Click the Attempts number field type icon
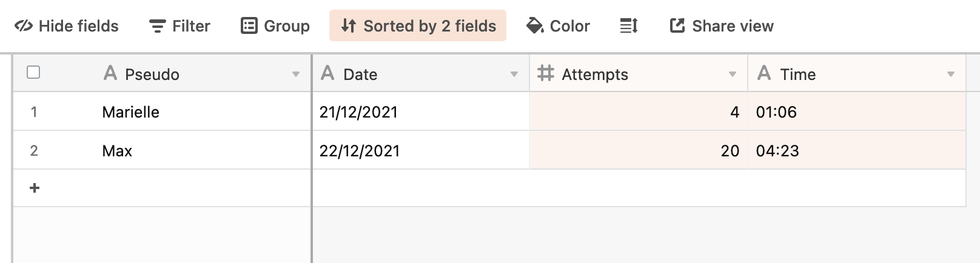The image size is (980, 263). 546,74
